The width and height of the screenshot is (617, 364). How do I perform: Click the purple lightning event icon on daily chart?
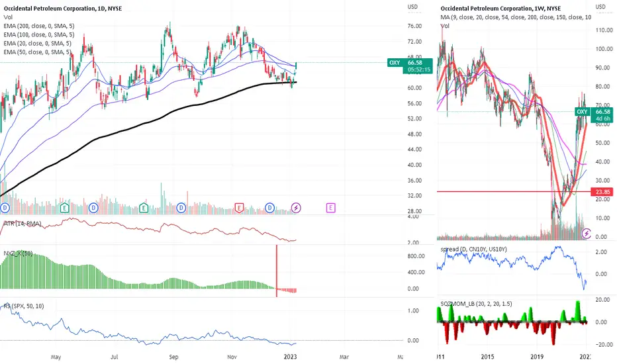(x=296, y=207)
